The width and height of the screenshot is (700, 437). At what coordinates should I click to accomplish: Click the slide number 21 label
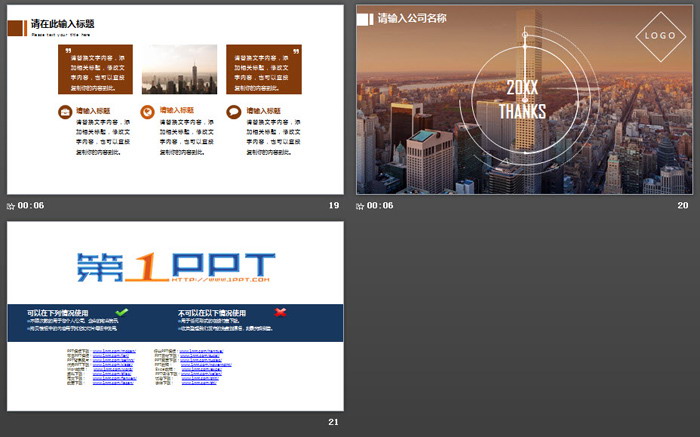(x=334, y=423)
